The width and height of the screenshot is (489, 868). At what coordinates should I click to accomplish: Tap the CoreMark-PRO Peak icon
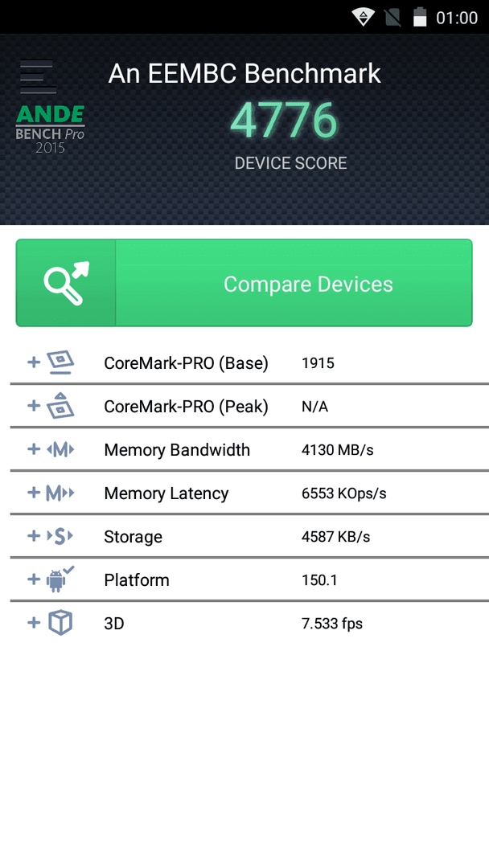pos(60,406)
